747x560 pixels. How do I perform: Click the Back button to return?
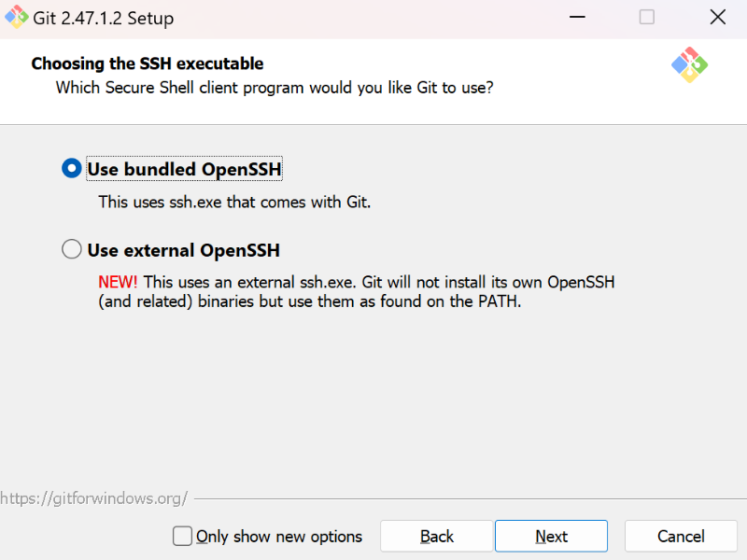click(436, 536)
